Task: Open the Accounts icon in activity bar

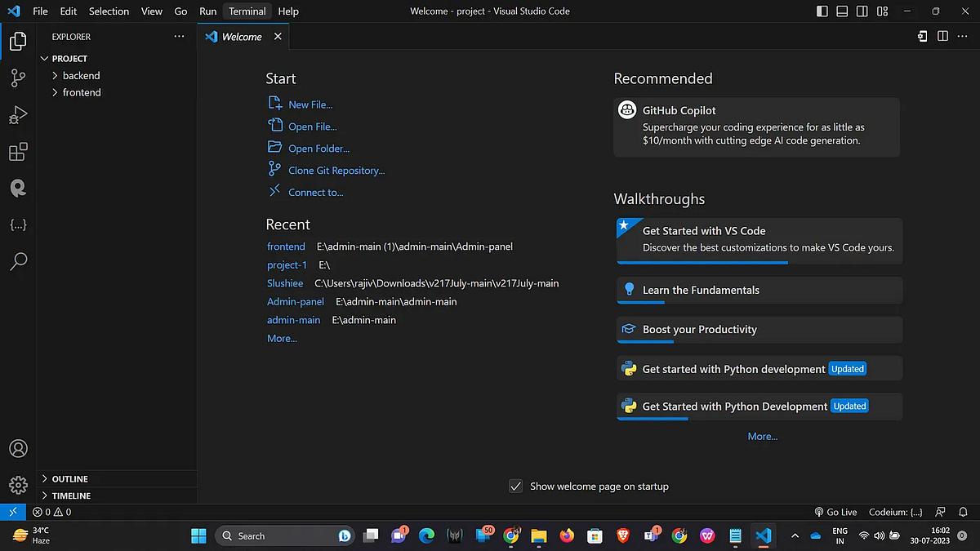Action: (x=18, y=449)
